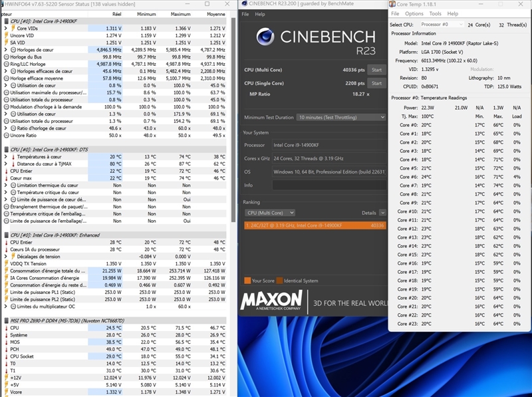Click the thermometer icon beside CPU Socket

(6, 356)
